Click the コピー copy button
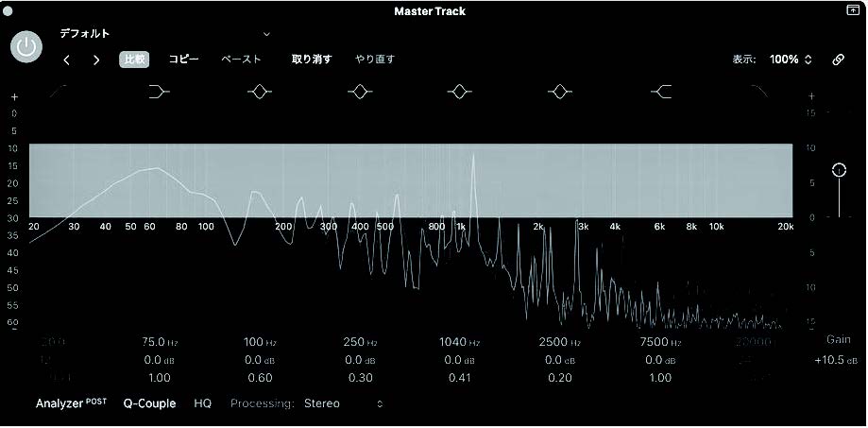 pos(184,59)
